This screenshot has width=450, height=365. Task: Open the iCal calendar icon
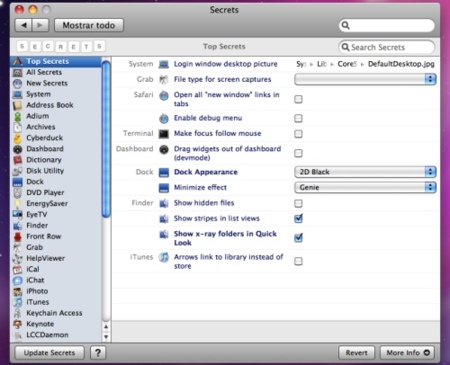pyautogui.click(x=17, y=269)
